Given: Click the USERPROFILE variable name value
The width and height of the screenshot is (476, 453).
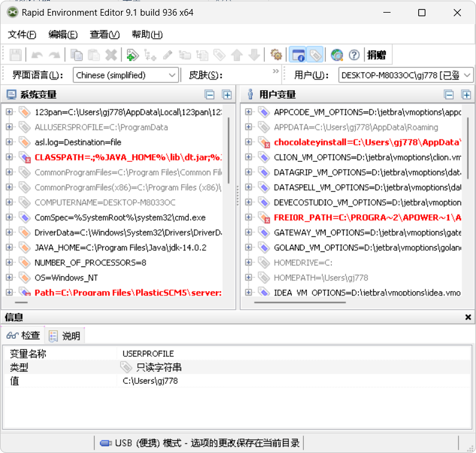Looking at the screenshot, I should 148,354.
